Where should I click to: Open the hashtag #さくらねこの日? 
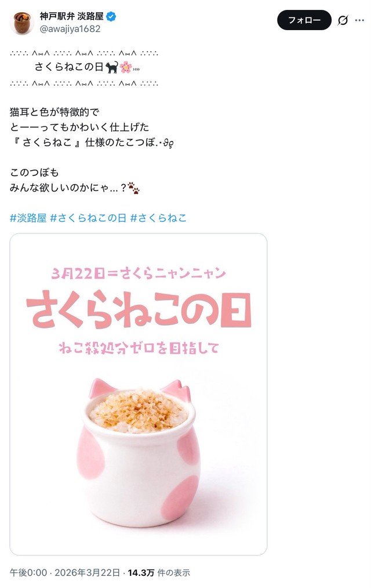[x=88, y=218]
